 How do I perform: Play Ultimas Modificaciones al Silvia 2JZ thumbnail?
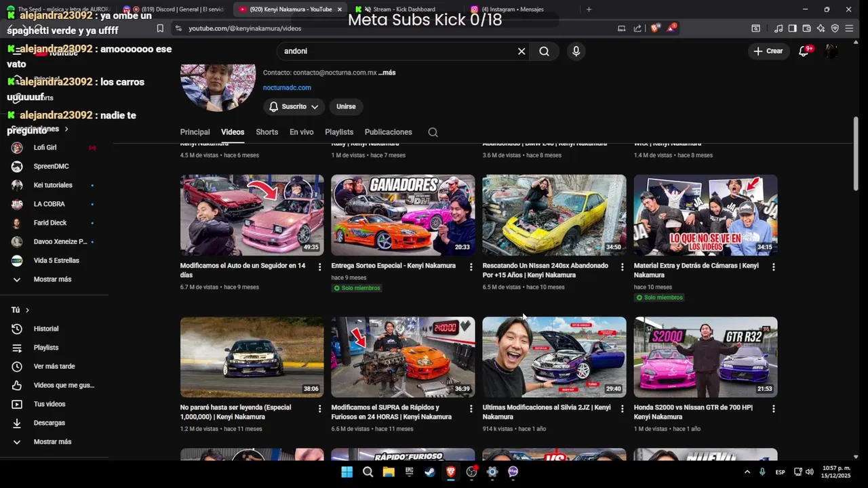coord(554,357)
